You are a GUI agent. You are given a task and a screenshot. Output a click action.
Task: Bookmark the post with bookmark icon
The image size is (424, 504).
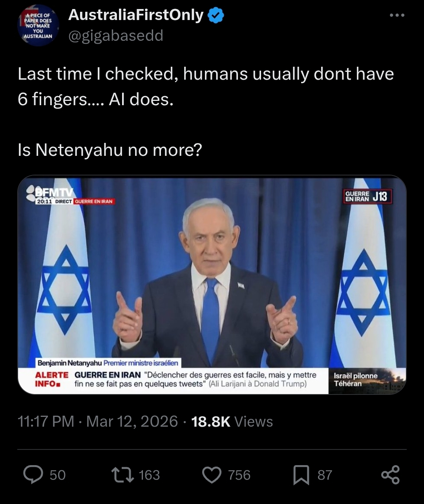302,475
